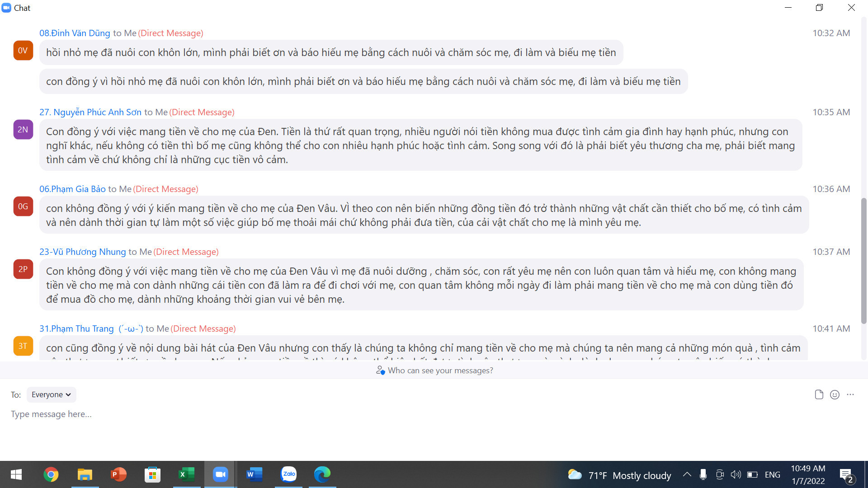
Task: Click sender name 08.Đinh Văn Dũng
Action: point(75,33)
